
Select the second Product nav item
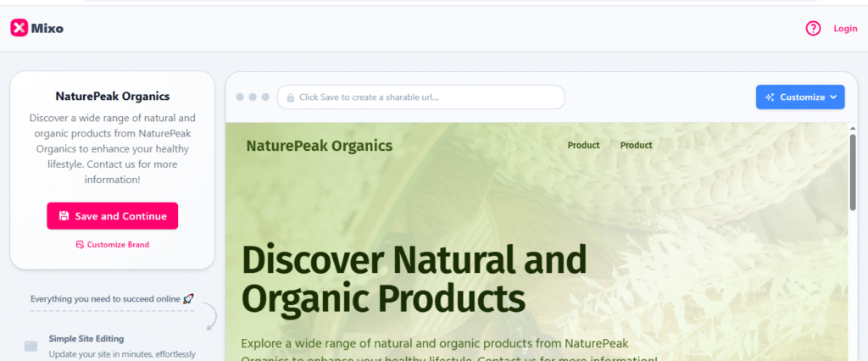pos(636,145)
